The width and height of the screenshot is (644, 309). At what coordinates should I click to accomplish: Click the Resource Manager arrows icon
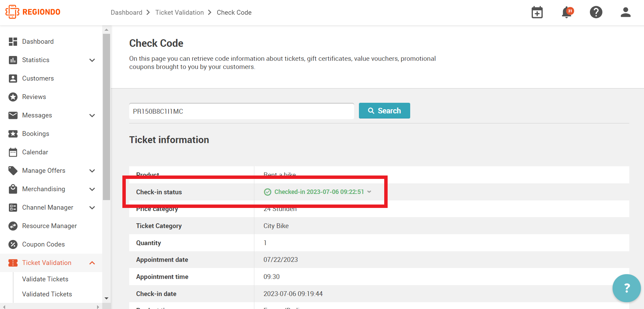pyautogui.click(x=13, y=226)
